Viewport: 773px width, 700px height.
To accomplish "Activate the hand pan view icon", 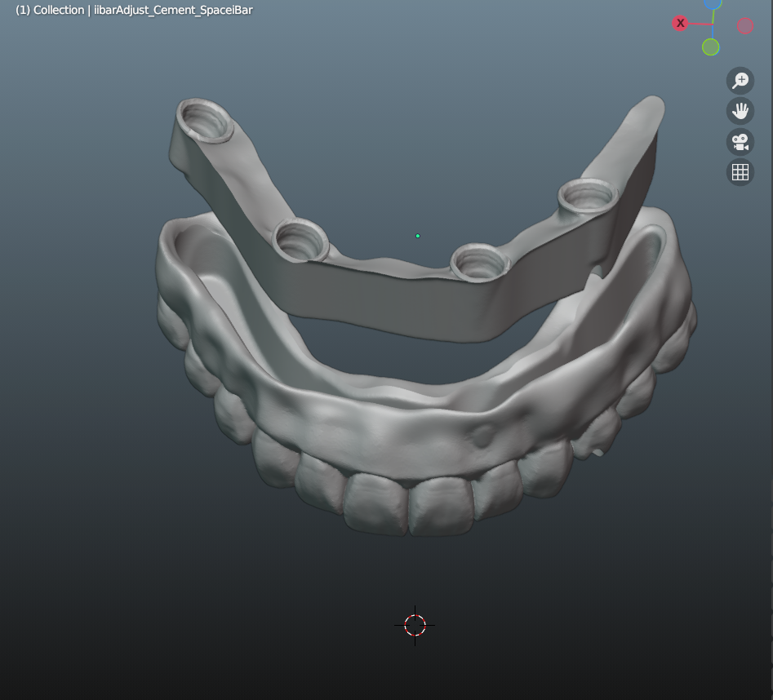I will point(740,111).
